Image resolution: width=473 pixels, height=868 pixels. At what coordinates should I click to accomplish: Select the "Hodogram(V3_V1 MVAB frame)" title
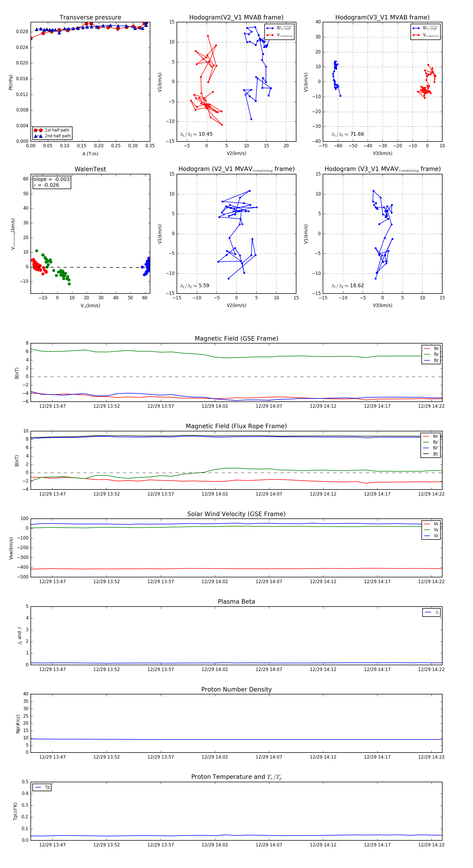(x=382, y=18)
